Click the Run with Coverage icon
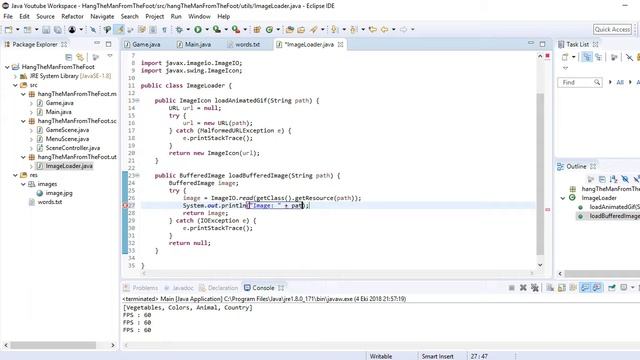This screenshot has height=360, width=640. click(x=217, y=29)
